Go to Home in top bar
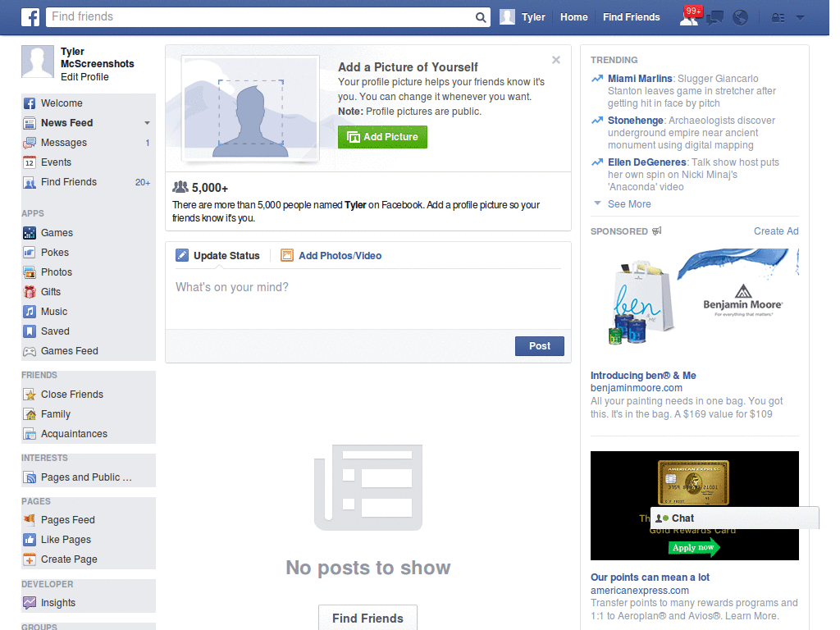The width and height of the screenshot is (840, 630). [573, 17]
